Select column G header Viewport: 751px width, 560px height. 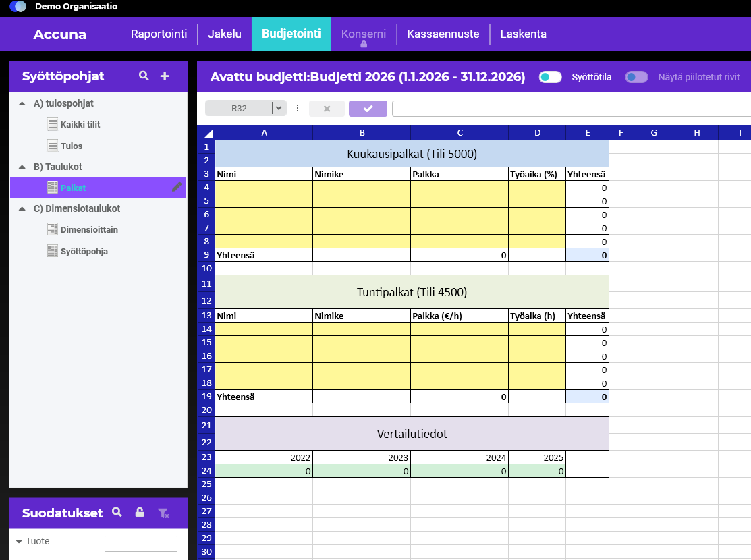(x=654, y=133)
